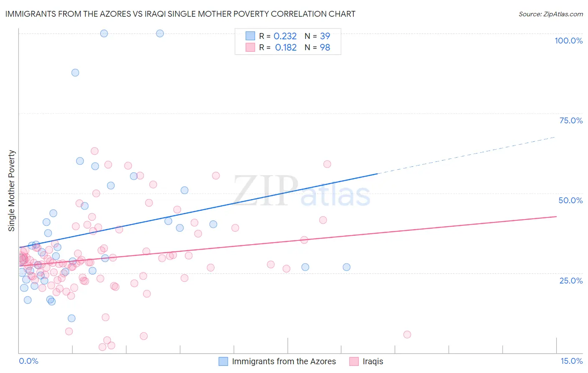Click the 0.0% x-axis label

(28, 361)
